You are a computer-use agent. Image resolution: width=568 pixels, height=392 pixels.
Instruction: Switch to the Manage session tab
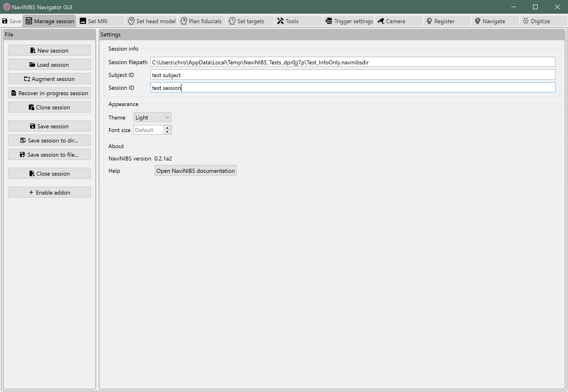(x=50, y=21)
